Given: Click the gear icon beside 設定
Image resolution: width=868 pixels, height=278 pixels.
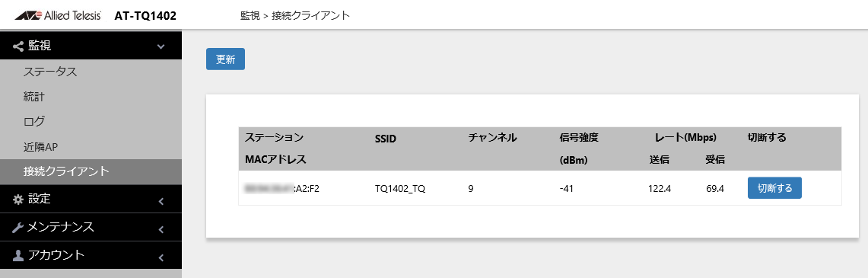Looking at the screenshot, I should pyautogui.click(x=17, y=199).
